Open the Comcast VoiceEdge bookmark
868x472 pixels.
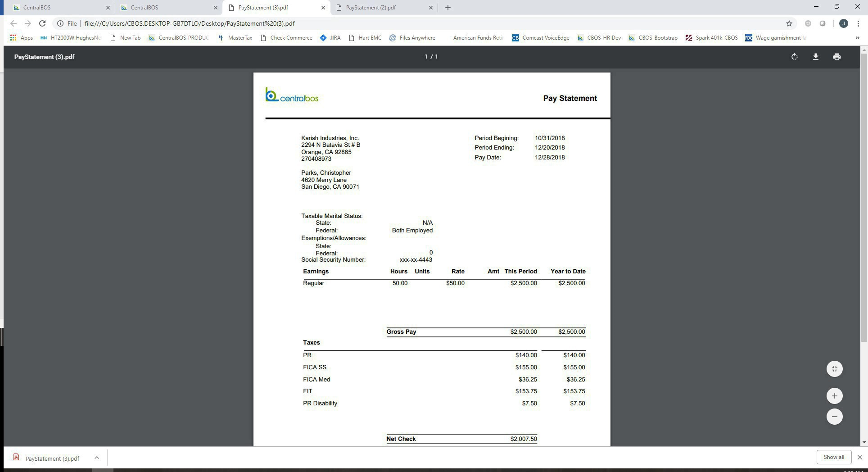[540, 38]
